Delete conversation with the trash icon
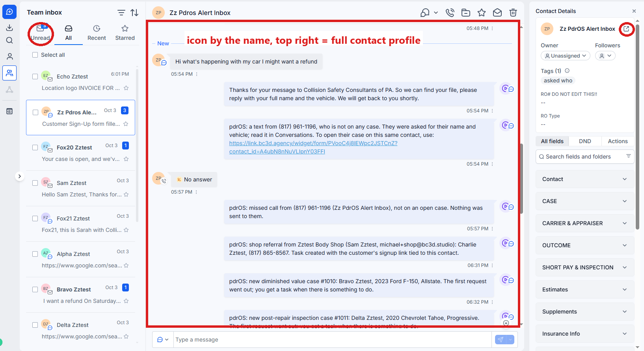Viewport: 644px width, 351px height. [513, 13]
